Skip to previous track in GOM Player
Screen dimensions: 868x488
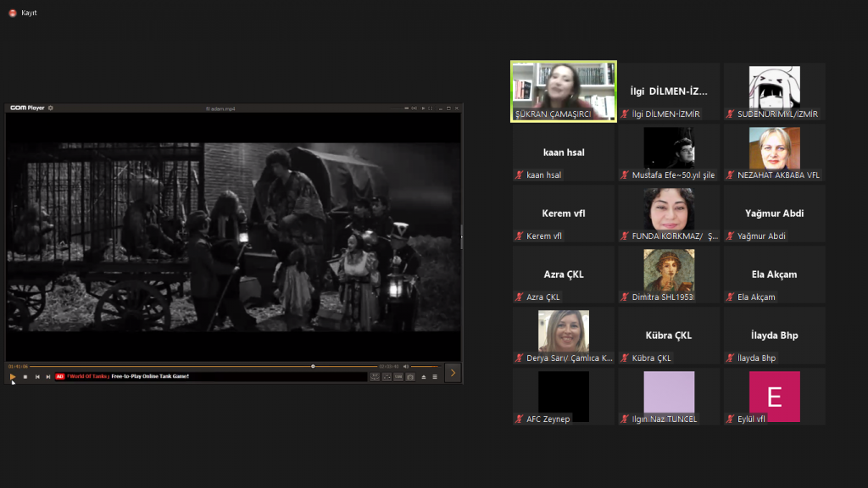36,376
